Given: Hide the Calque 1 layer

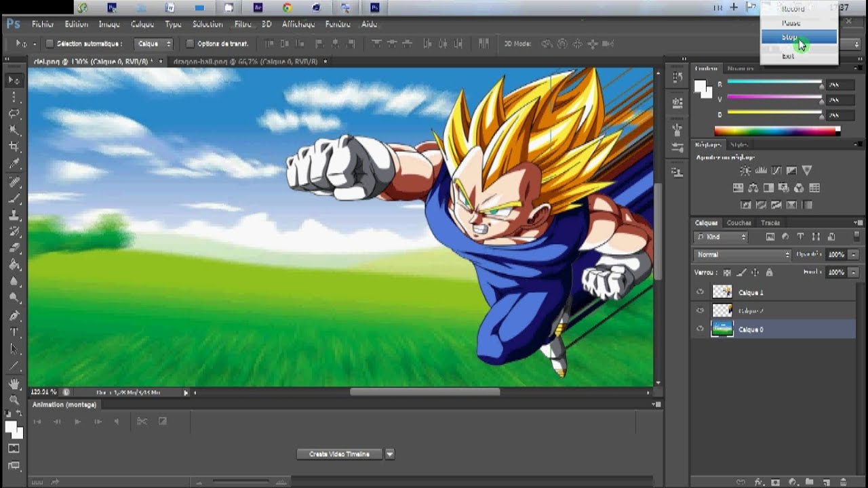Looking at the screenshot, I should tap(701, 292).
